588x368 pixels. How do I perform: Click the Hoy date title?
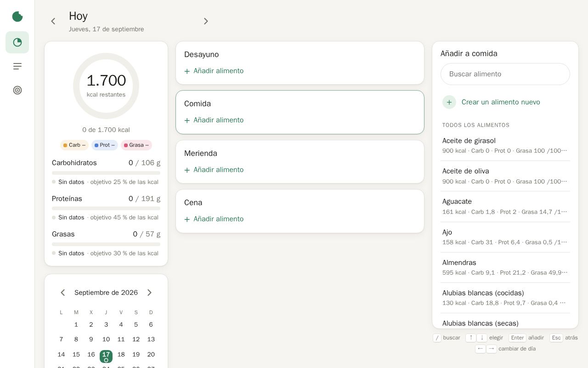[x=78, y=16]
